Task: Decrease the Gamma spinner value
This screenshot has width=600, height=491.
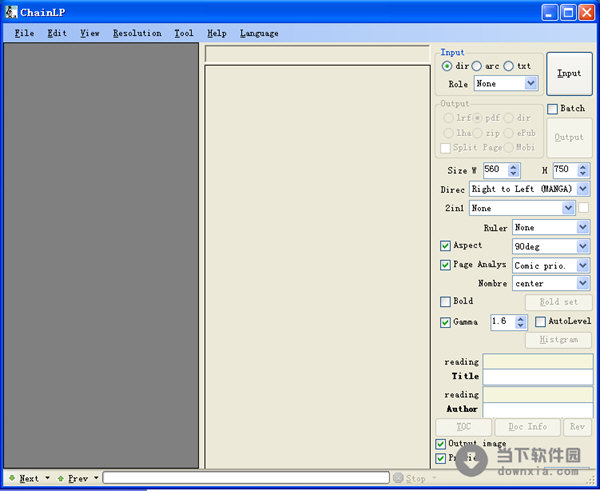Action: pyautogui.click(x=521, y=326)
